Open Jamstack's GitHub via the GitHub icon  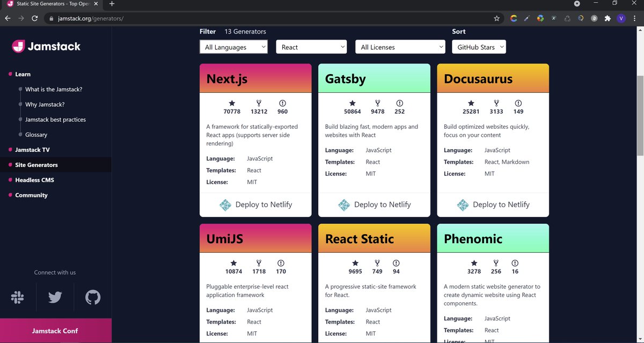(92, 297)
